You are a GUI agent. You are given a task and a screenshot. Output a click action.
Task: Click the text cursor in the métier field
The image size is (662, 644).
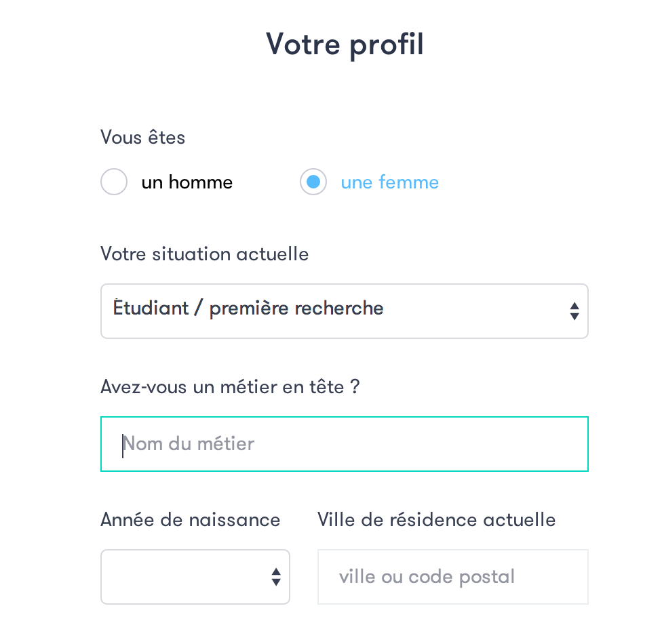click(x=123, y=445)
